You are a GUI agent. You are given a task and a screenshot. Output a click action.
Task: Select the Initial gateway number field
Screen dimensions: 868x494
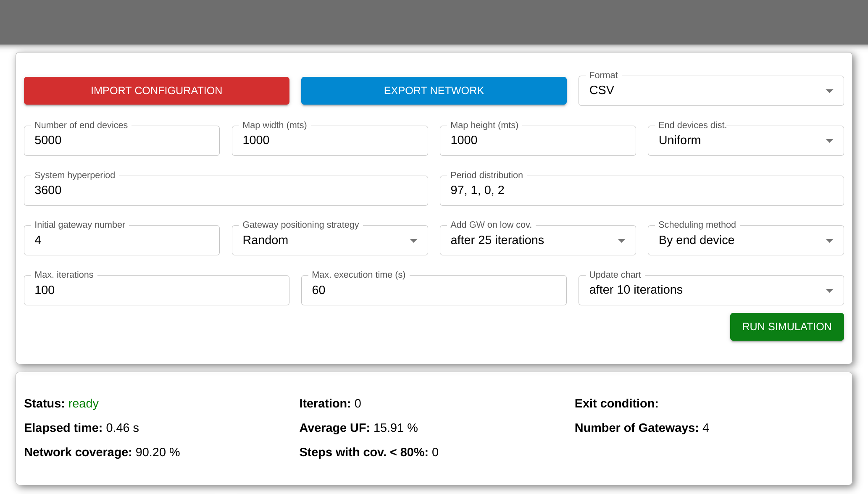121,240
